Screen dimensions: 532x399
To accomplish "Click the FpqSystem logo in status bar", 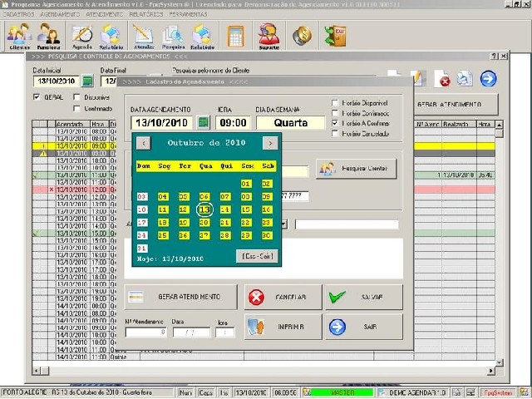I will pyautogui.click(x=498, y=392).
